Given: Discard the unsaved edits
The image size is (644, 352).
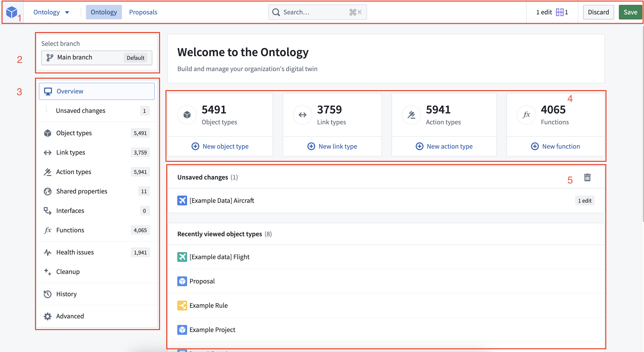Looking at the screenshot, I should point(598,12).
